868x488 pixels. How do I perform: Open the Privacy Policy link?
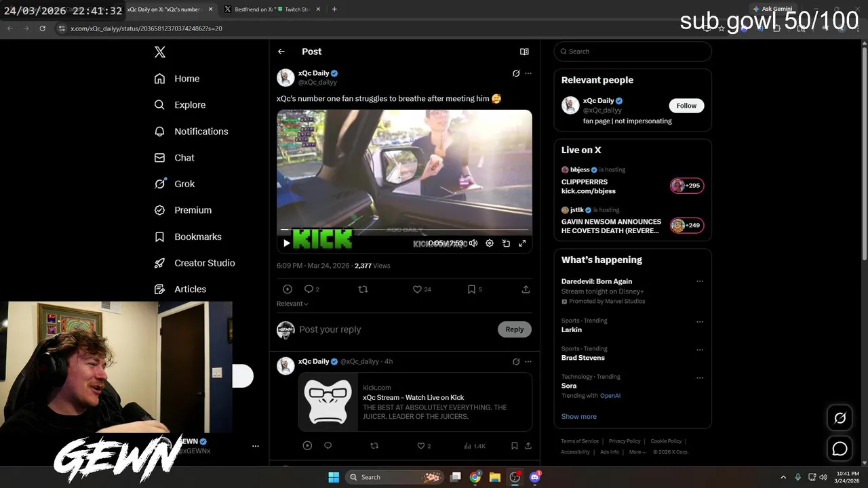[x=625, y=441]
